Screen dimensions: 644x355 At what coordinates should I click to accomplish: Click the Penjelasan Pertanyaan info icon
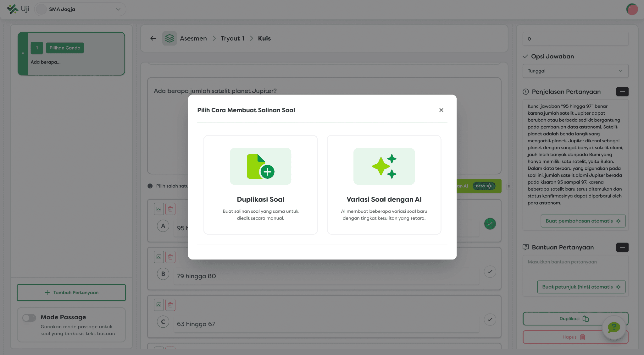[x=526, y=92]
